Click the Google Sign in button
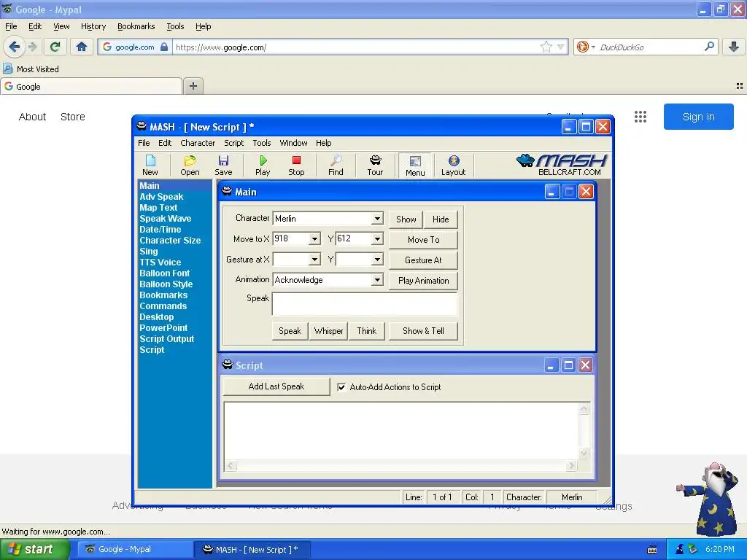This screenshot has width=747, height=560. point(698,117)
